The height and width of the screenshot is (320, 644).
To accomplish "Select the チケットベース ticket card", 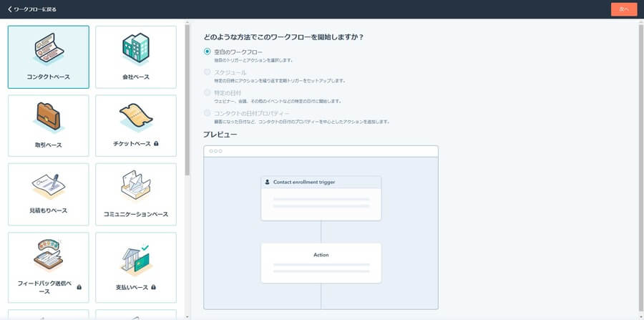I will [x=136, y=126].
